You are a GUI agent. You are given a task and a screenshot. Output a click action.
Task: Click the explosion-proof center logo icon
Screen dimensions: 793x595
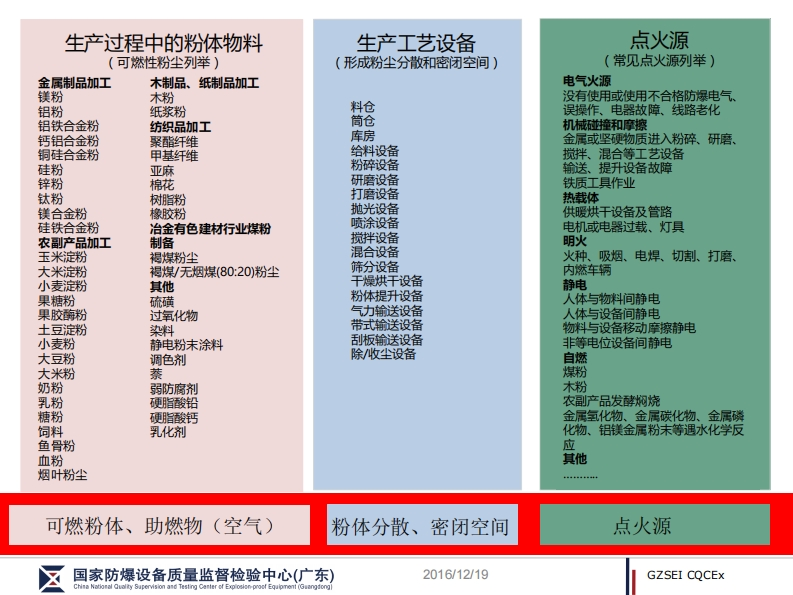pos(50,577)
